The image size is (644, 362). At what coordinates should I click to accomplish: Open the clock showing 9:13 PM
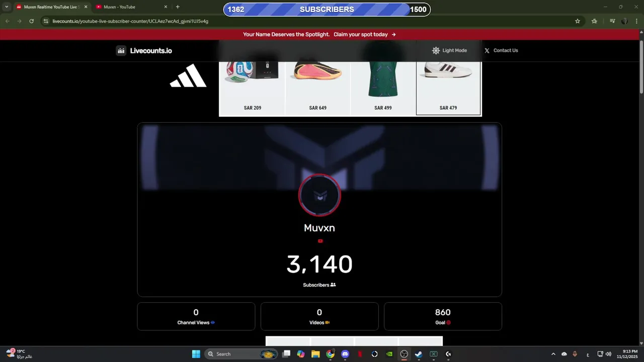click(x=627, y=354)
